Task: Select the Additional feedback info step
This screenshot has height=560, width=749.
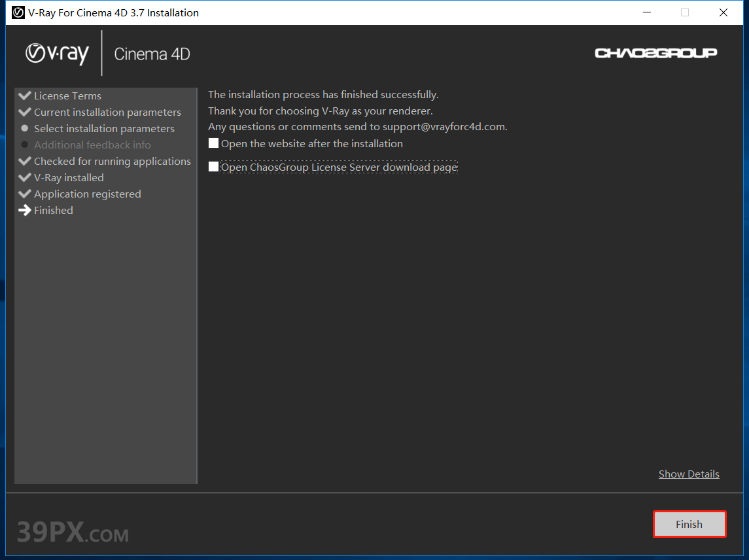Action: (x=92, y=145)
